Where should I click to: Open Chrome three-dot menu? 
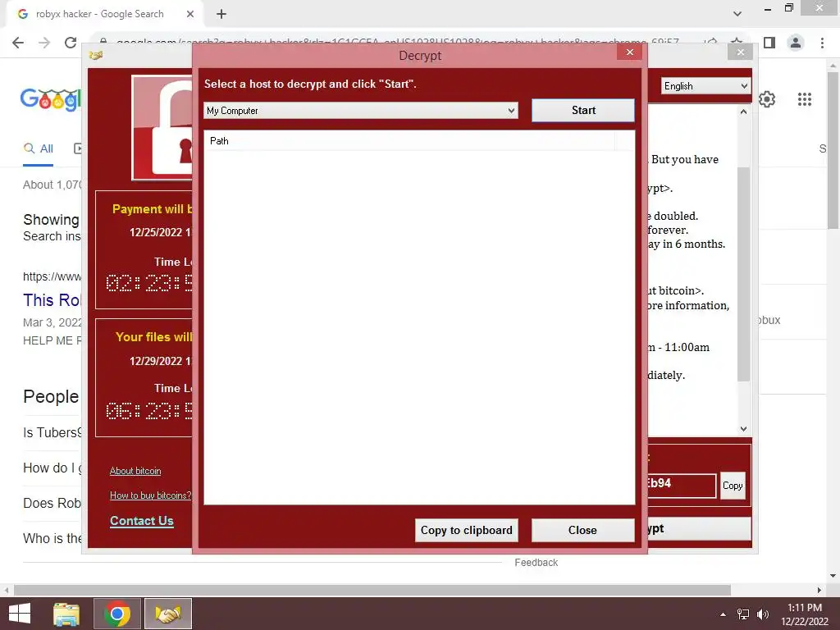pyautogui.click(x=822, y=43)
